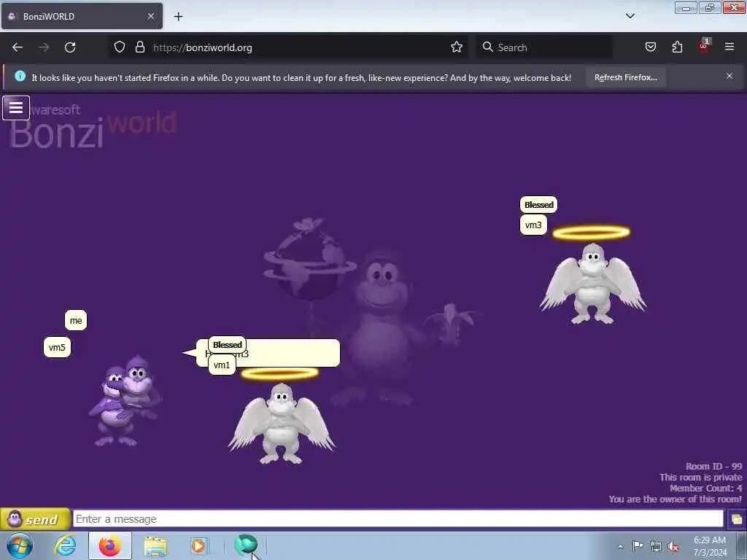Open Windows Media Player from taskbar
This screenshot has width=747, height=560.
[x=198, y=545]
